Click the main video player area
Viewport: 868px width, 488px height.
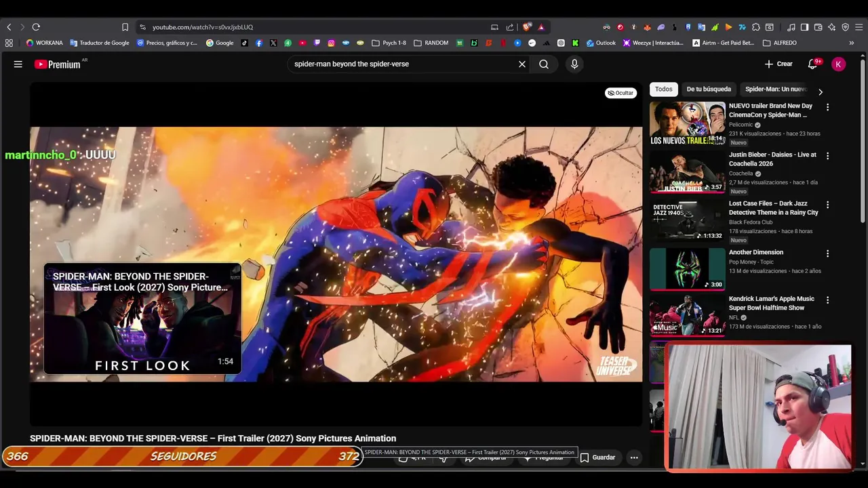pyautogui.click(x=336, y=254)
